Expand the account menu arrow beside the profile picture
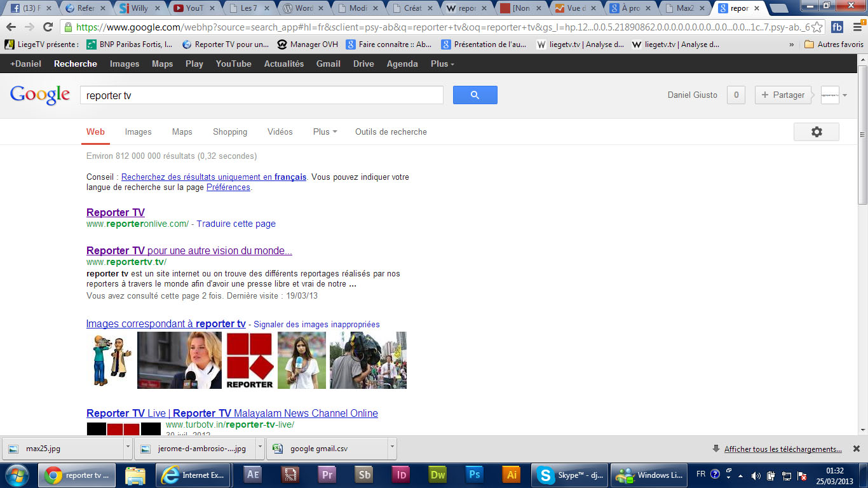The width and height of the screenshot is (868, 488). pos(844,95)
